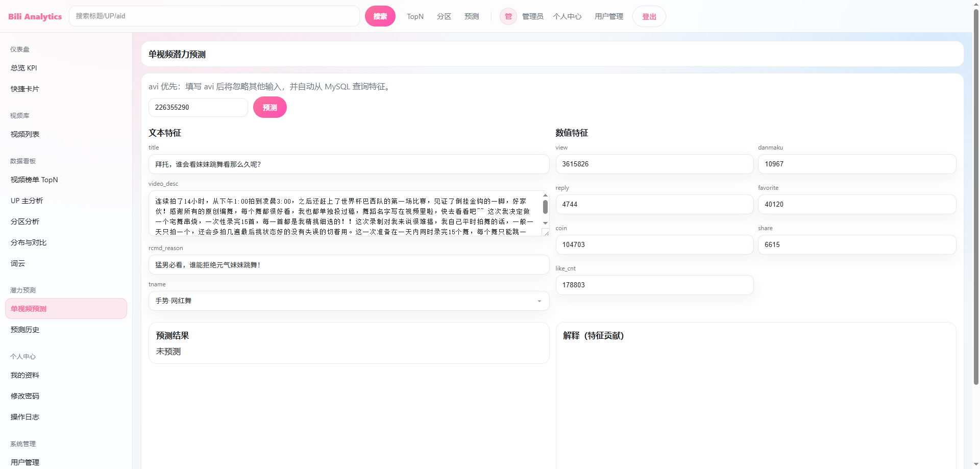This screenshot has width=980, height=469.
Task: Open 预测历史 in sidebar
Action: (x=25, y=330)
